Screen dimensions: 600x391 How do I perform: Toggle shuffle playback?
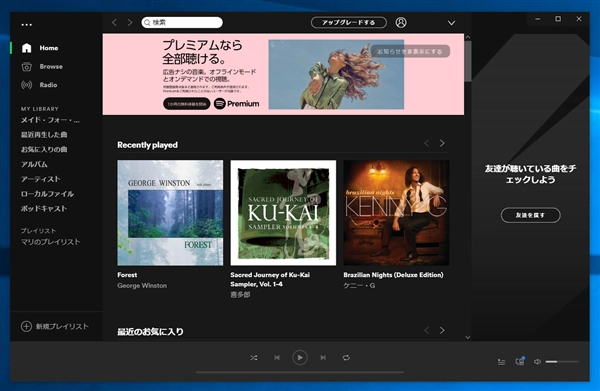[x=254, y=358]
